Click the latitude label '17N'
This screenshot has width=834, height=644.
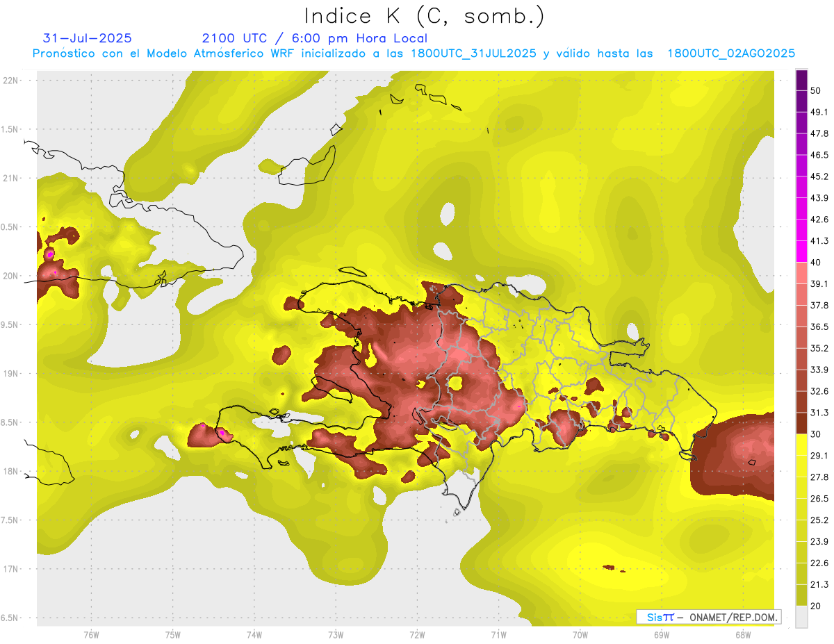coord(10,569)
